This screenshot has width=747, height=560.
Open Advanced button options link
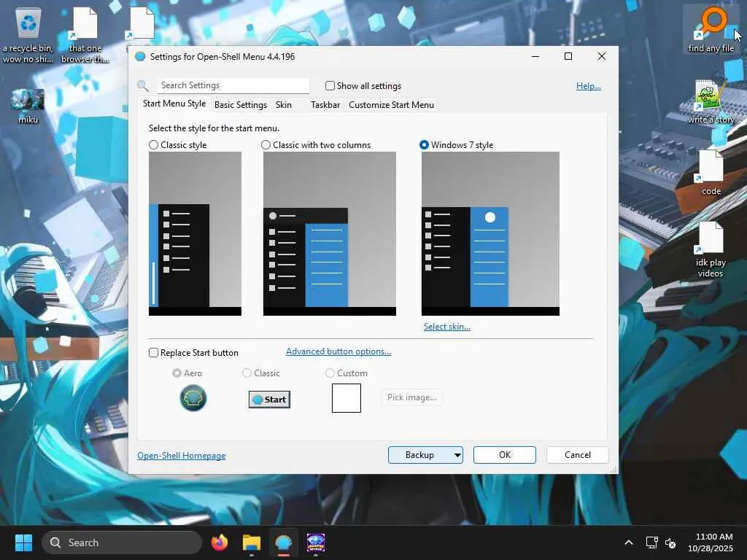click(338, 351)
